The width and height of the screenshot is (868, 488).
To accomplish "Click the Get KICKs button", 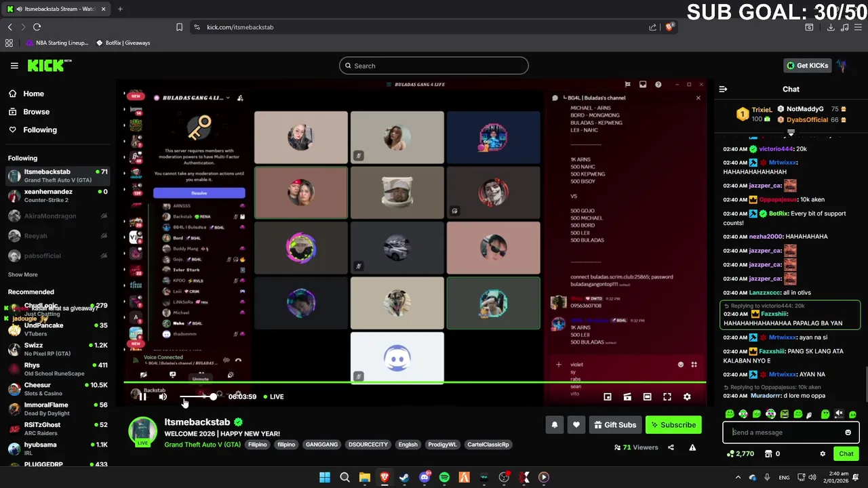I will [807, 66].
